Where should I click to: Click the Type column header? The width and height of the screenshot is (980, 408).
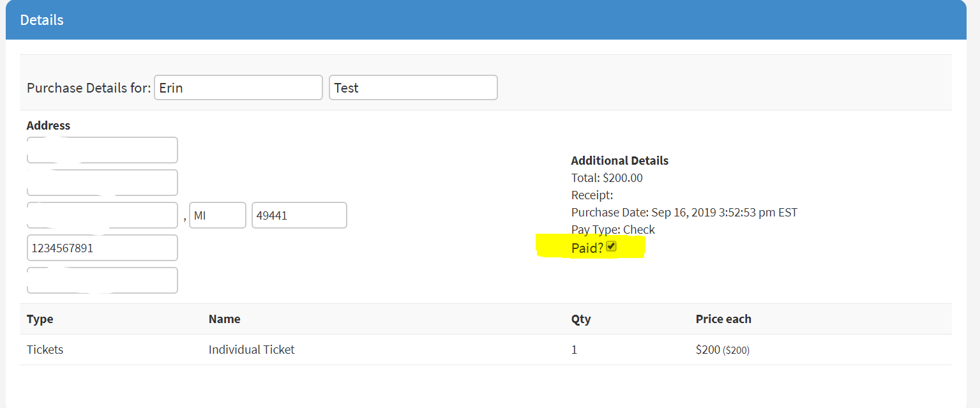[x=40, y=319]
